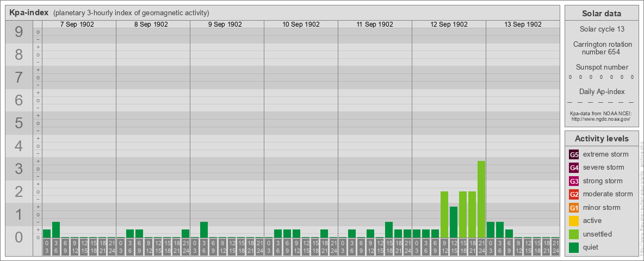Click the 12 Sep 9-12 unsettled bar
The height and width of the screenshot is (261, 644).
coord(444,214)
